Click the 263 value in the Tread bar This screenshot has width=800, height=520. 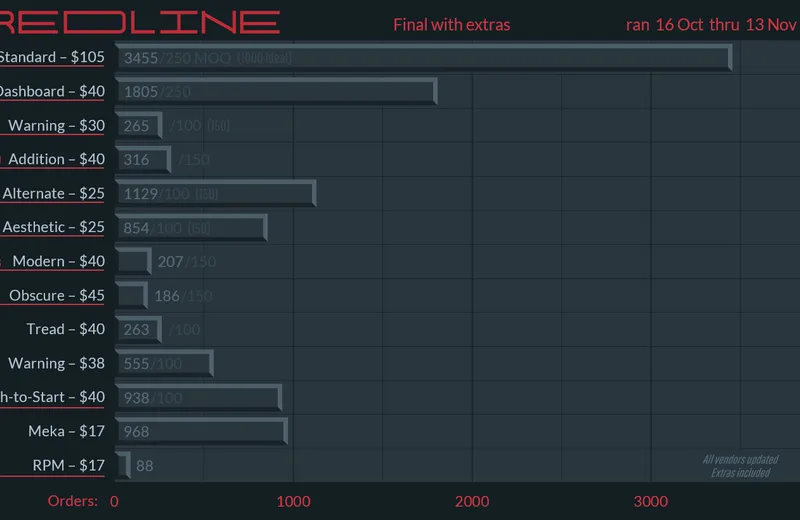tap(136, 330)
